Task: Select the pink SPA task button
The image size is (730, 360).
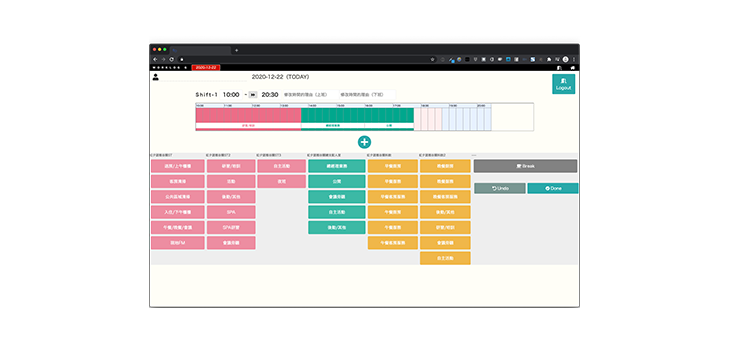Action: 231,212
